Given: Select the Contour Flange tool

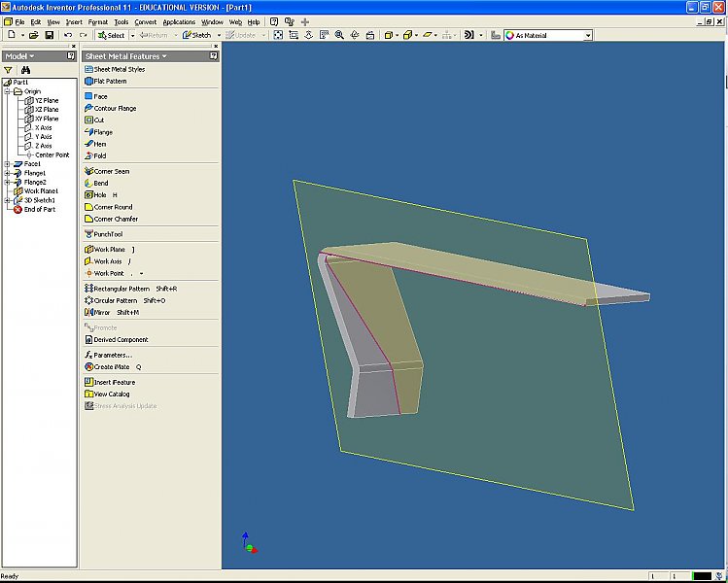Looking at the screenshot, I should [114, 108].
